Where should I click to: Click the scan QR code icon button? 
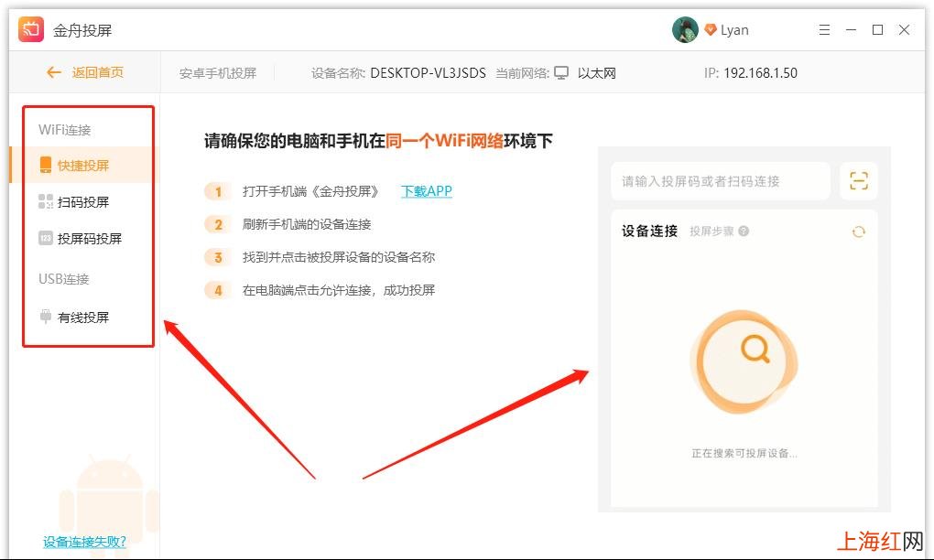pos(858,180)
